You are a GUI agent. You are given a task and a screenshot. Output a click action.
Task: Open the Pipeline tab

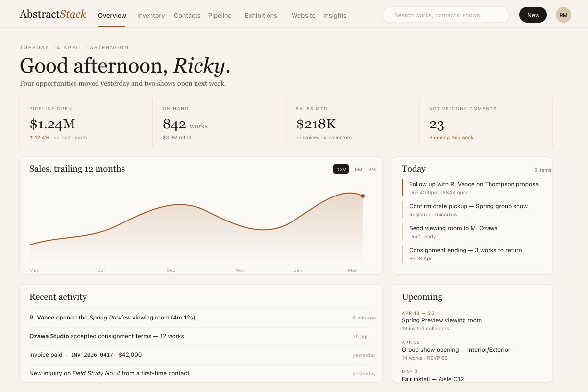click(x=220, y=15)
